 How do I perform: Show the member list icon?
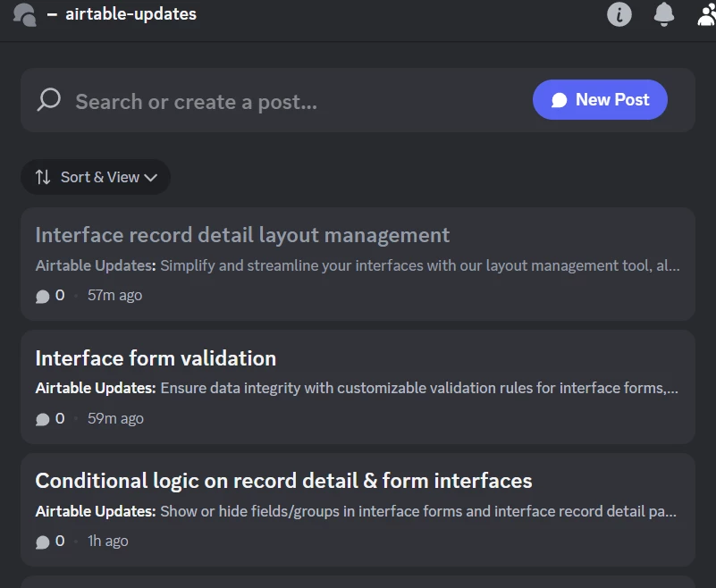pyautogui.click(x=707, y=14)
